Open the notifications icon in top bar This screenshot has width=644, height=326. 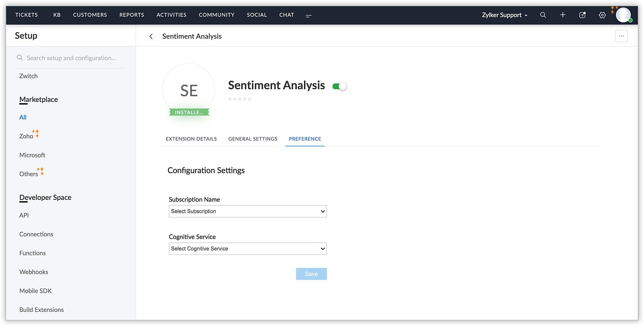coord(582,15)
